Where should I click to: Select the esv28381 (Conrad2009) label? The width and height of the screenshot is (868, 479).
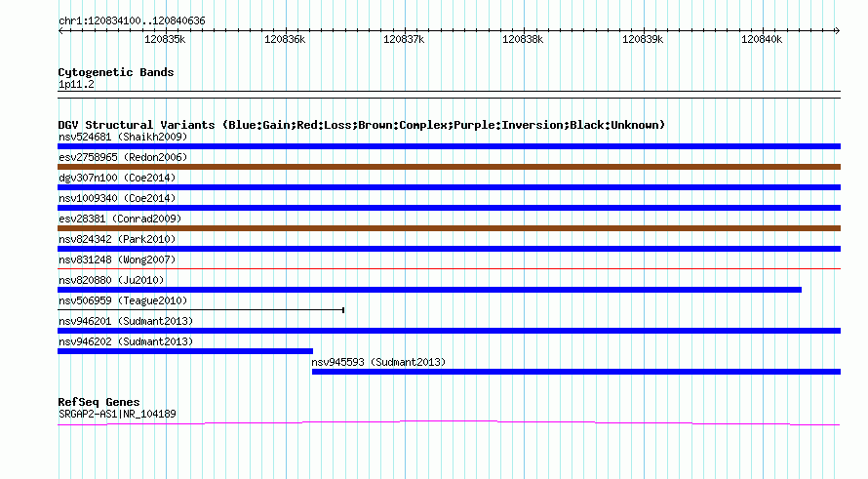point(120,219)
